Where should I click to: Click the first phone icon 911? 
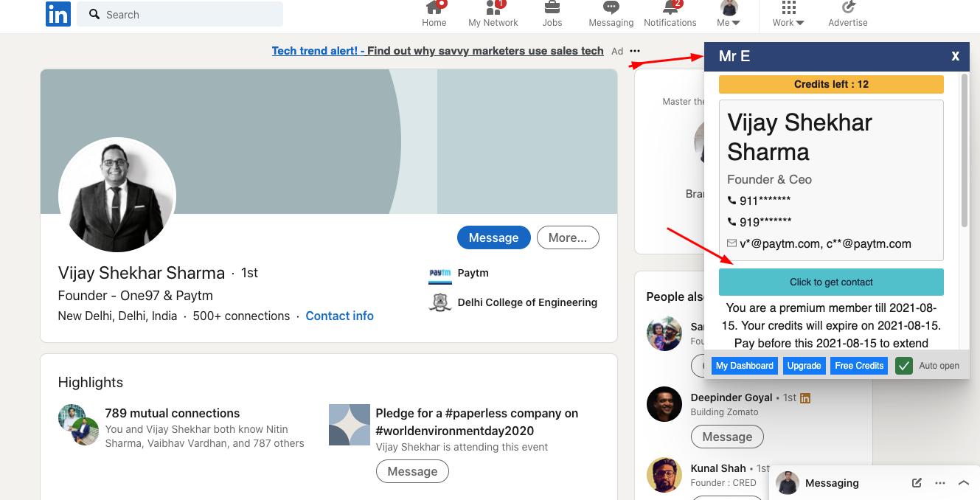tap(732, 201)
